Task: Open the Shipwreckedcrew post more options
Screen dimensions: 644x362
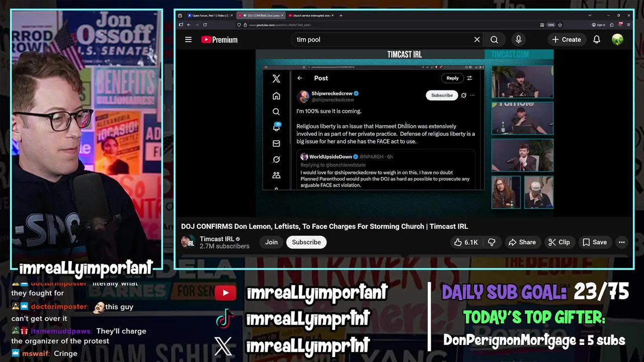Action: pos(472,95)
